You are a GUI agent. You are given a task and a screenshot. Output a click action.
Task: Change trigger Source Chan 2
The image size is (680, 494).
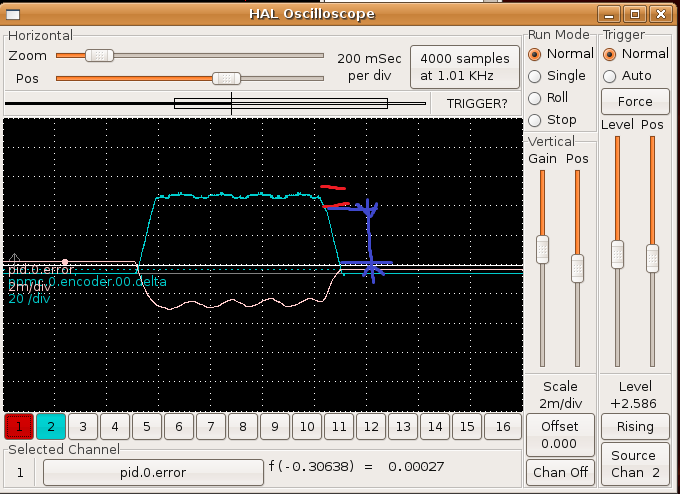point(635,464)
